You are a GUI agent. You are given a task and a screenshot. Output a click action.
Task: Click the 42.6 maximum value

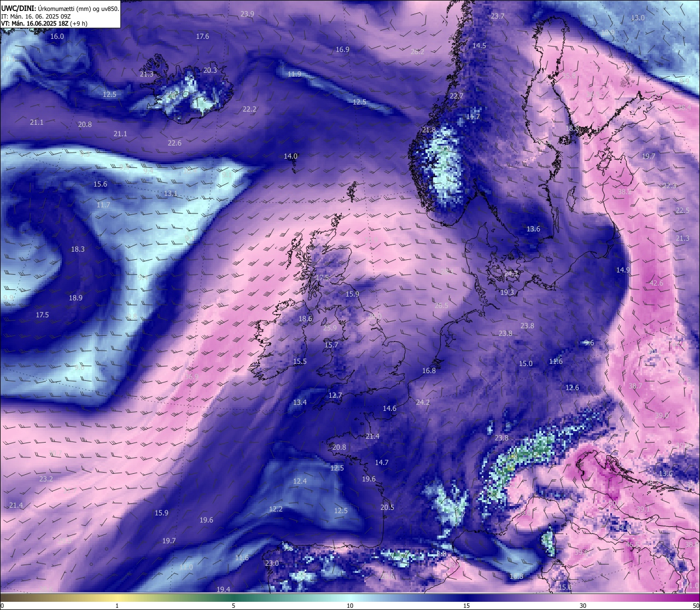(x=656, y=283)
